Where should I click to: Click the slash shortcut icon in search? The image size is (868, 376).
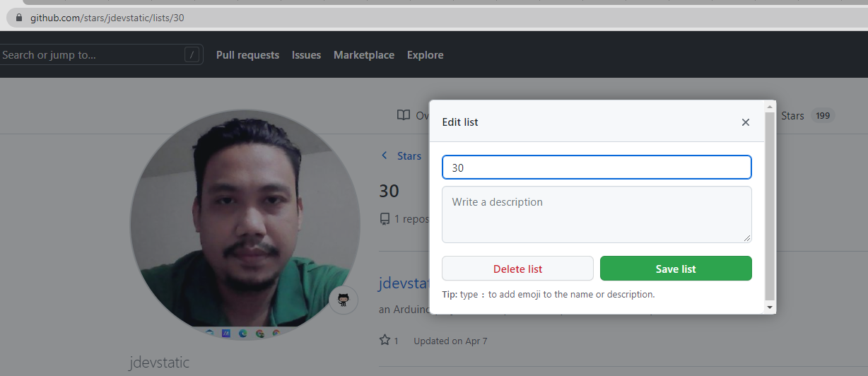[192, 55]
